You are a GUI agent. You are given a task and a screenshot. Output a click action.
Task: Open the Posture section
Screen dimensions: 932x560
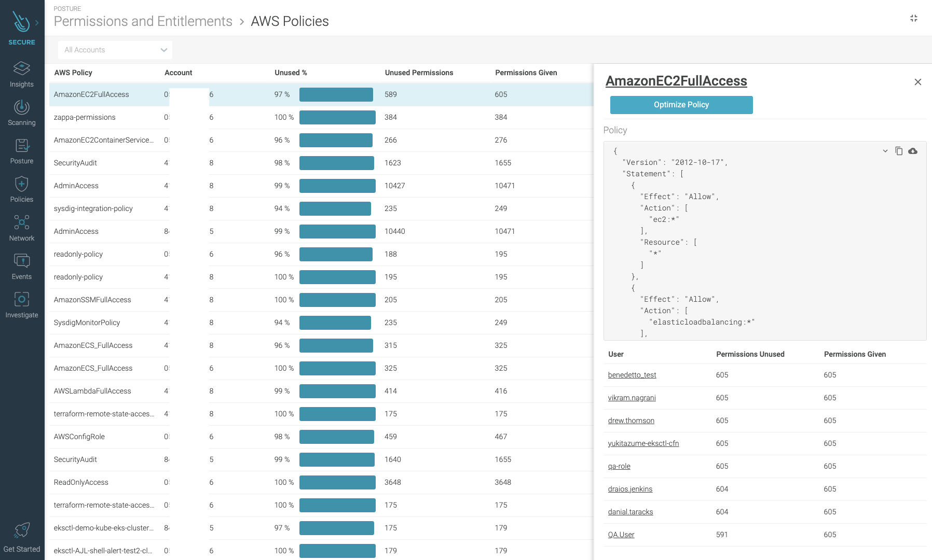click(22, 151)
